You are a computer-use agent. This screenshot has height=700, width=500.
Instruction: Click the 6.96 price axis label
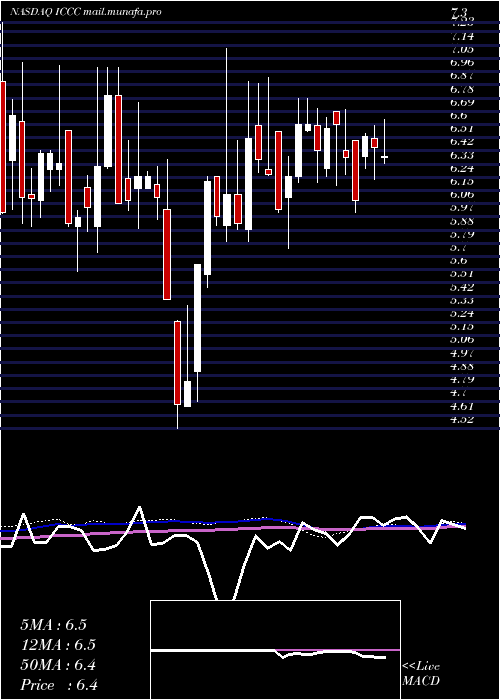(x=462, y=62)
